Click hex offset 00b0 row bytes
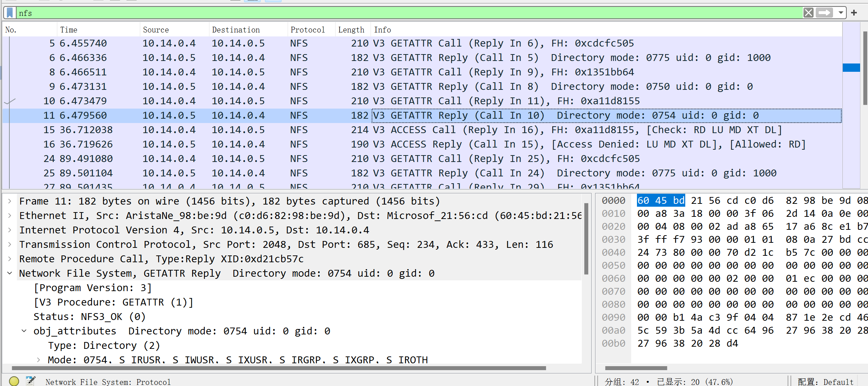The height and width of the screenshot is (386, 868). (688, 343)
